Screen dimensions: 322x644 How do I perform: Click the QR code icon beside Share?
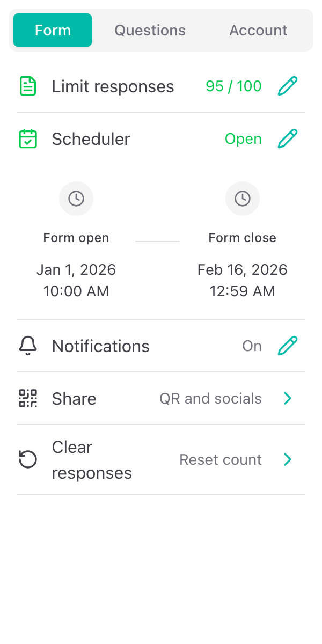pos(27,398)
